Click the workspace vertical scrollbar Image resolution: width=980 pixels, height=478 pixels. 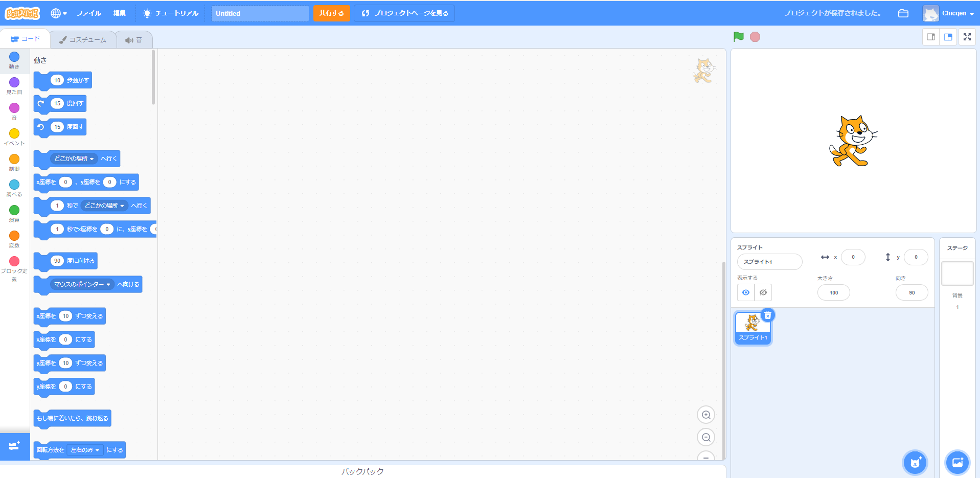(x=723, y=360)
